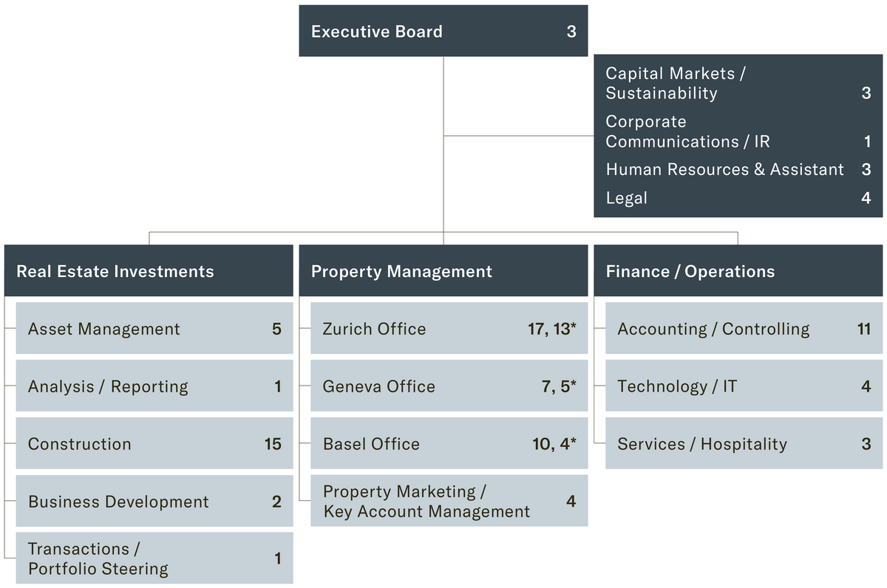Select the Real Estate Investments header
This screenshot has width=887, height=588.
point(148,271)
